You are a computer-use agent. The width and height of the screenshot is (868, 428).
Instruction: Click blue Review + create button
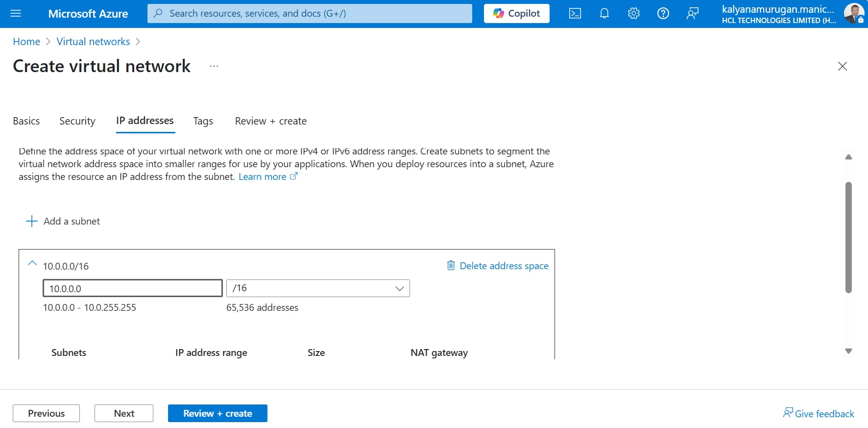click(217, 413)
